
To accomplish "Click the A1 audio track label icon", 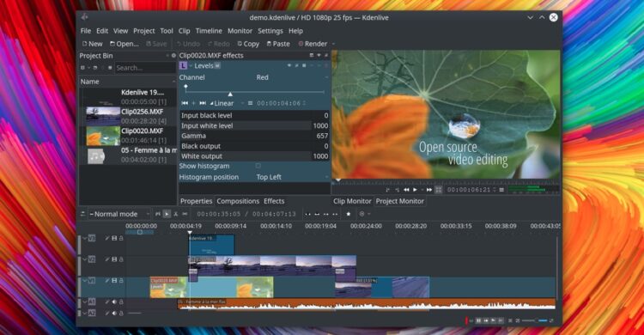I will (x=92, y=301).
